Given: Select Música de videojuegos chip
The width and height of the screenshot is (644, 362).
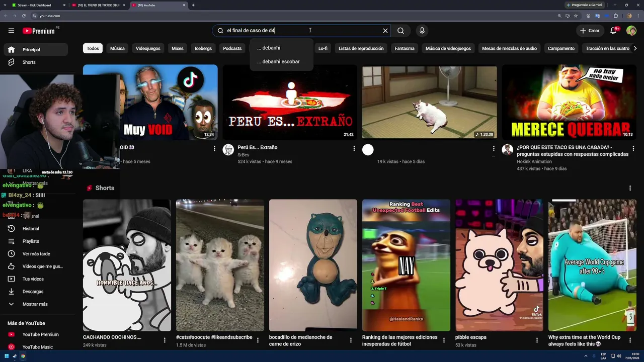Looking at the screenshot, I should pos(448,48).
